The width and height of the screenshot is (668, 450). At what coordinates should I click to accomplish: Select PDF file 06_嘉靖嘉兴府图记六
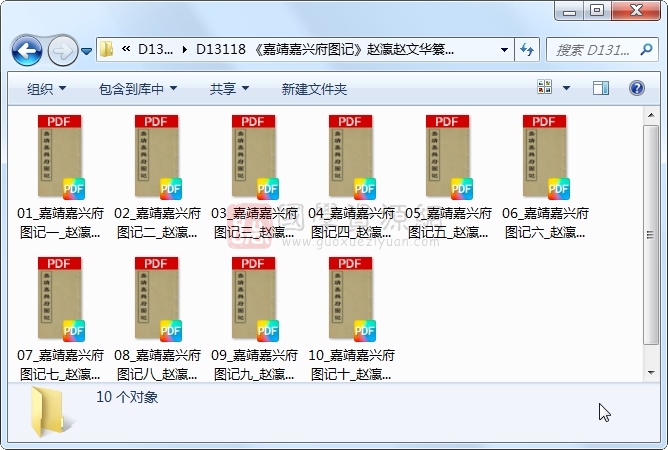click(x=546, y=157)
